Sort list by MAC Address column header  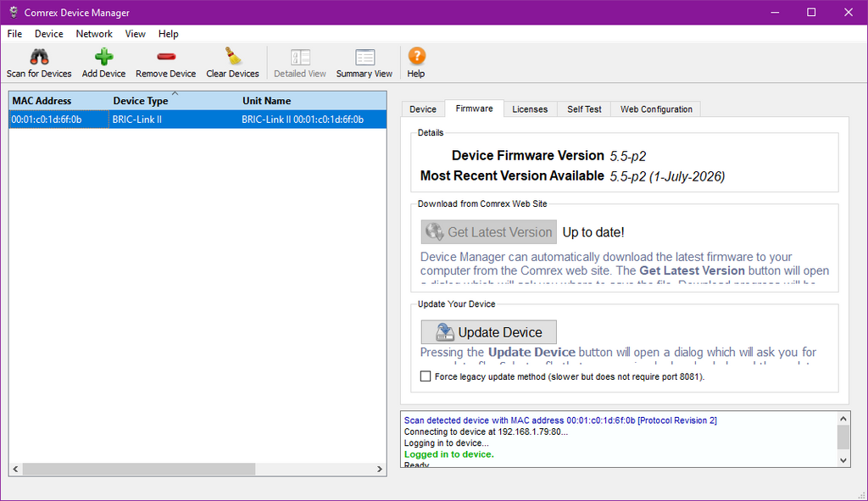point(58,101)
